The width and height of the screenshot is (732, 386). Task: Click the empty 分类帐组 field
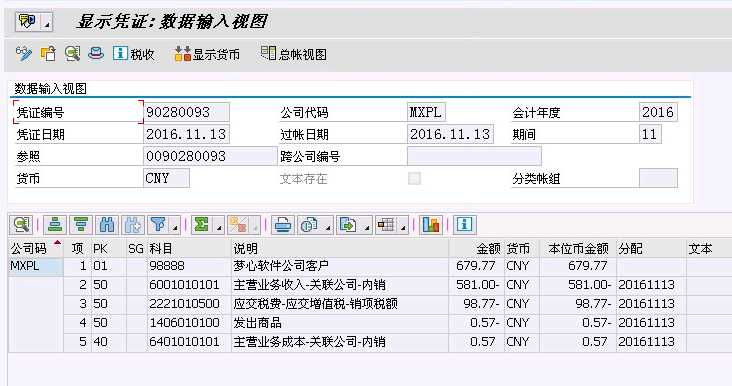pyautogui.click(x=658, y=178)
